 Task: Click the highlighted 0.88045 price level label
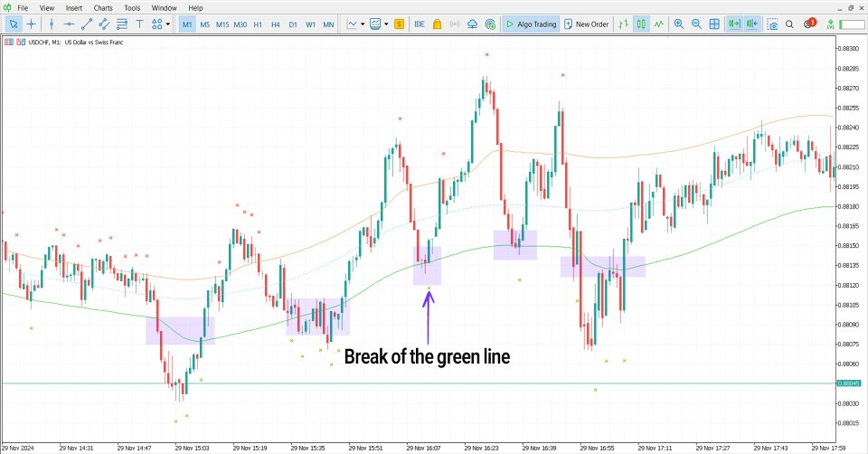(848, 383)
